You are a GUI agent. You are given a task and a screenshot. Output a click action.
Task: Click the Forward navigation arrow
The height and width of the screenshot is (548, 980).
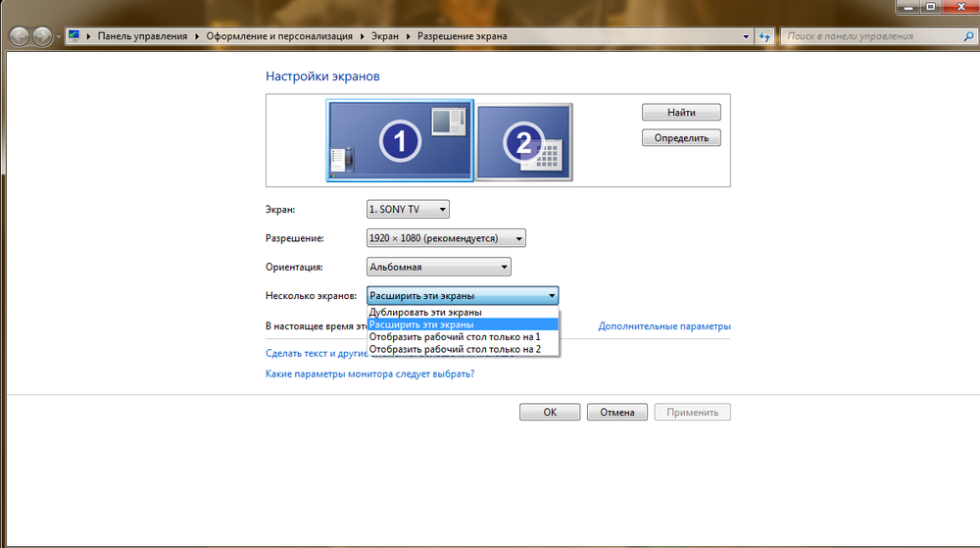point(42,36)
